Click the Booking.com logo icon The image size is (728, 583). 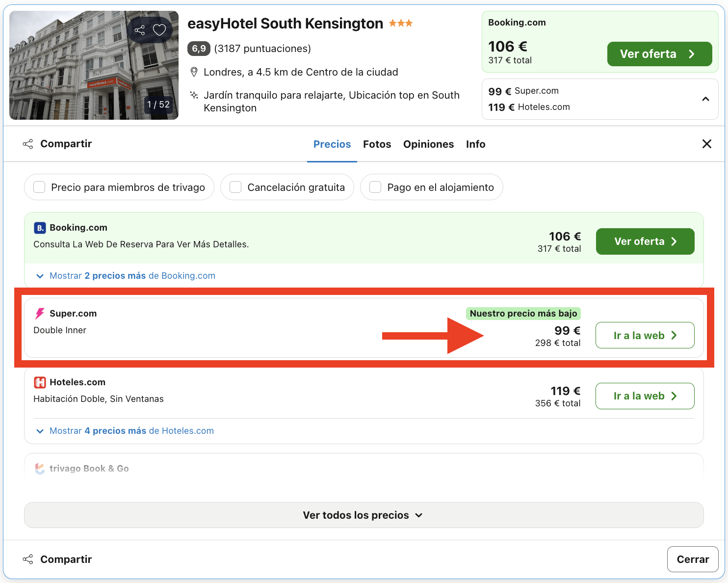[x=40, y=227]
